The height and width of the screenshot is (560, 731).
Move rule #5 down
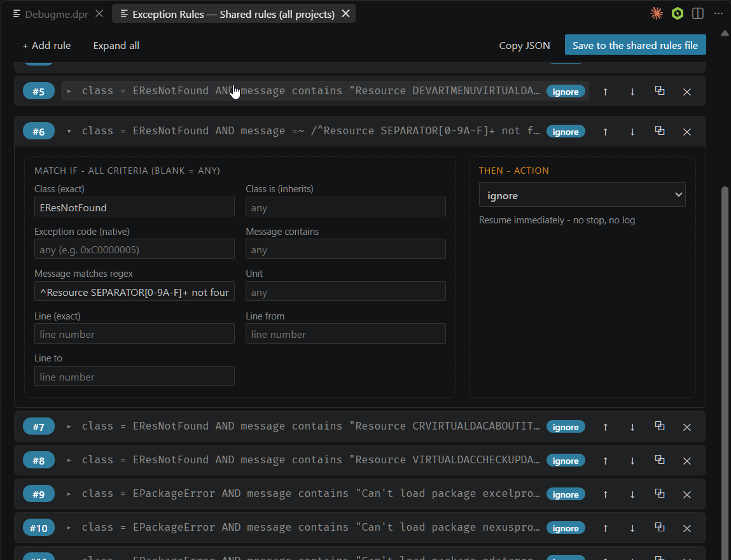[x=632, y=92]
